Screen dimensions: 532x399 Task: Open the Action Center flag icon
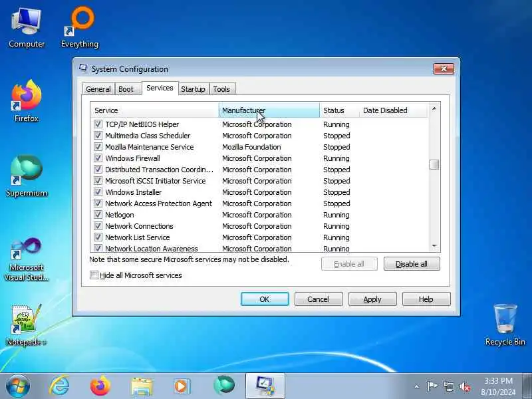pyautogui.click(x=432, y=386)
